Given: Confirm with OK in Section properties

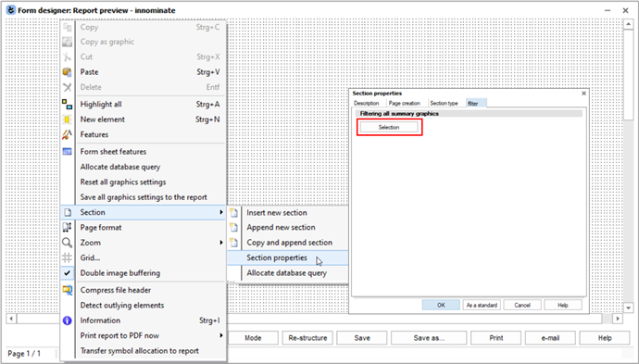Looking at the screenshot, I should [441, 305].
